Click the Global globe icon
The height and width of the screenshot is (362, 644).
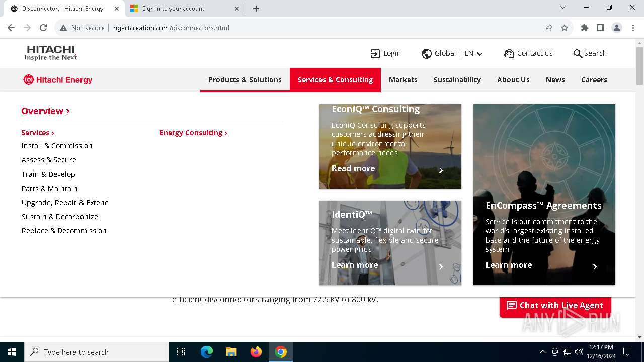pos(427,54)
